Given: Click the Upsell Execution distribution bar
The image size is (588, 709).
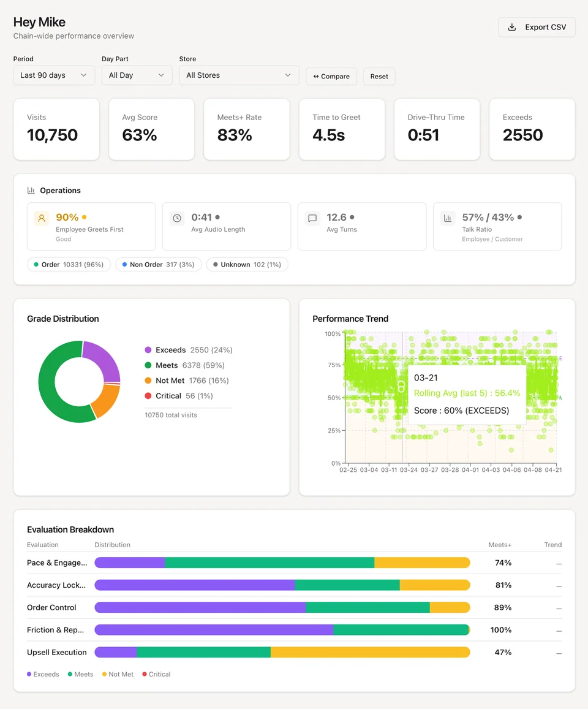Looking at the screenshot, I should click(282, 652).
